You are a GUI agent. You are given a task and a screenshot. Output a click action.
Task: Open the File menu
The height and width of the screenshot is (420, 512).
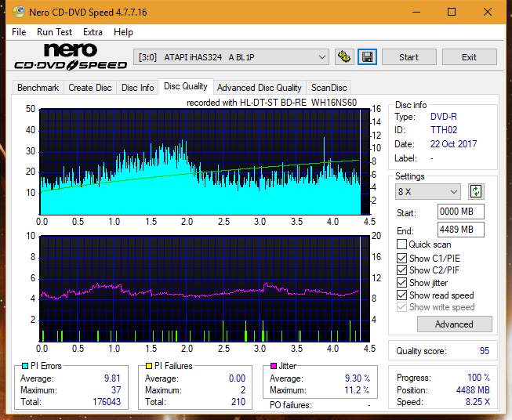[x=19, y=32]
